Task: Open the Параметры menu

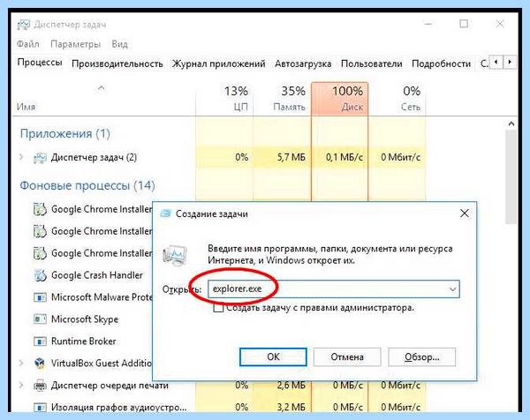Action: click(x=75, y=44)
